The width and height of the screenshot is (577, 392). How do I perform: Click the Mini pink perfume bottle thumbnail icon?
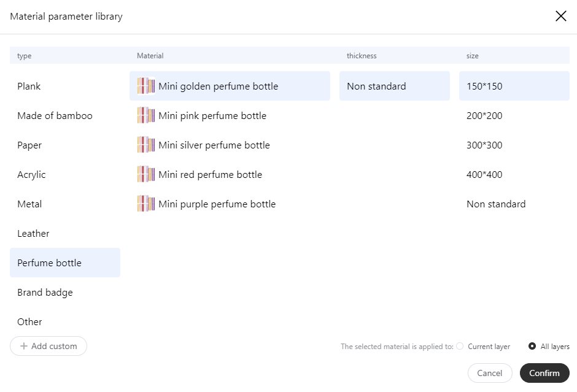[x=146, y=115]
